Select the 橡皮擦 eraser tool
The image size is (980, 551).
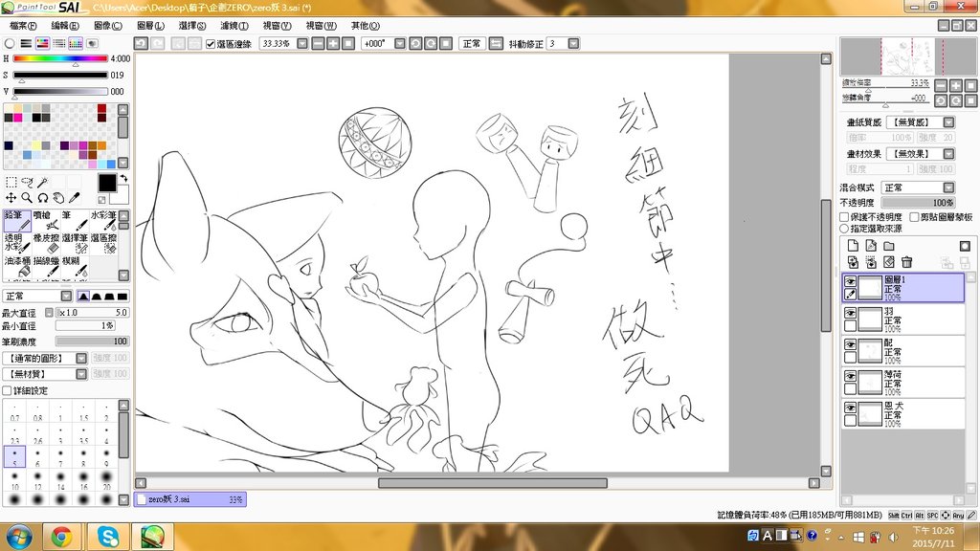46,244
